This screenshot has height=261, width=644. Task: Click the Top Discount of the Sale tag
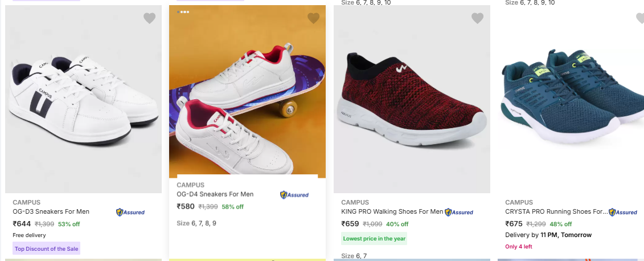coord(47,248)
